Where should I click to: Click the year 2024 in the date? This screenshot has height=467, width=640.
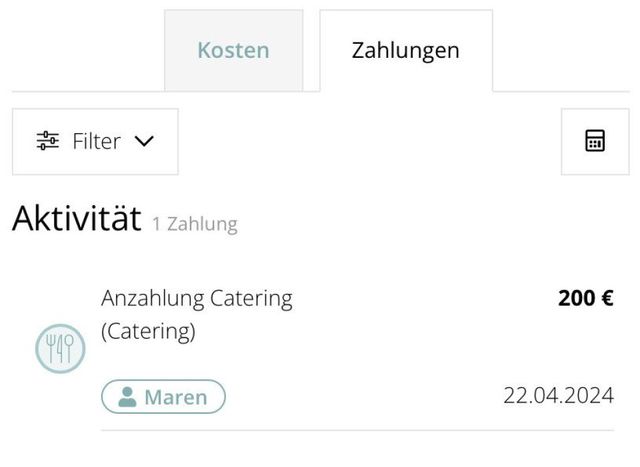point(589,395)
